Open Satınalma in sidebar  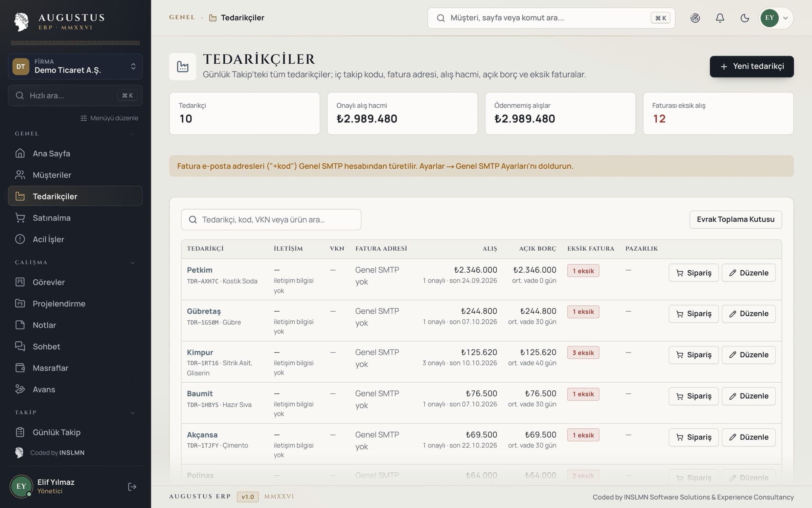point(75,218)
